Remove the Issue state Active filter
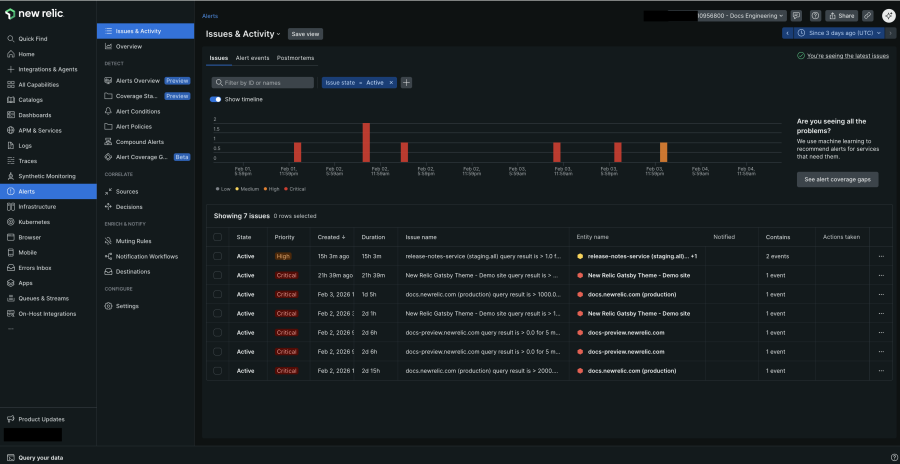Screen dimensions: 900x464 click(391, 83)
